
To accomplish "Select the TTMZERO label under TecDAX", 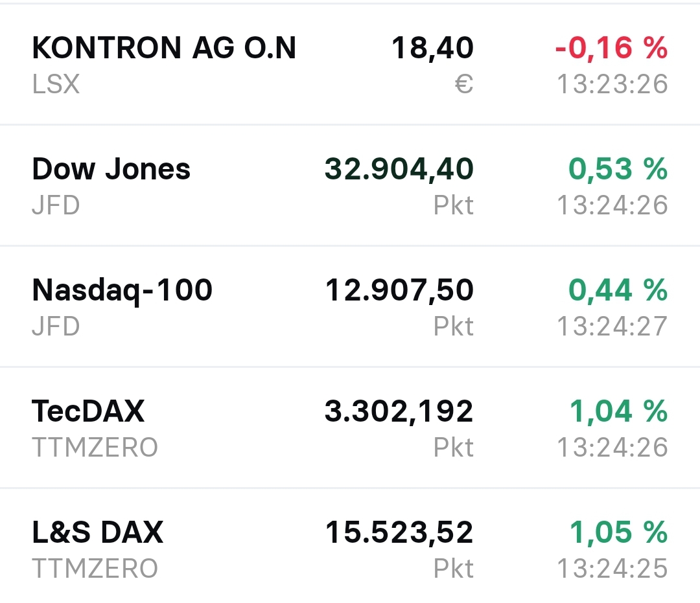I will [95, 448].
